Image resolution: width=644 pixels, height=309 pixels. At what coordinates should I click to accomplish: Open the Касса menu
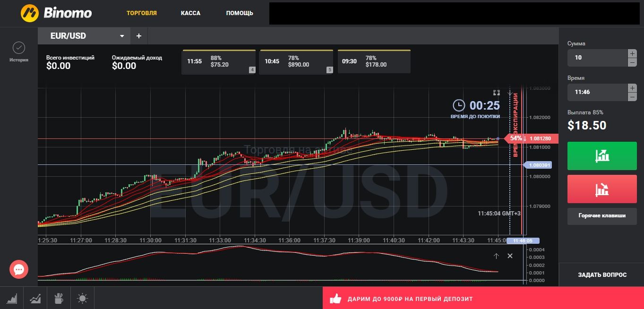[x=190, y=13]
